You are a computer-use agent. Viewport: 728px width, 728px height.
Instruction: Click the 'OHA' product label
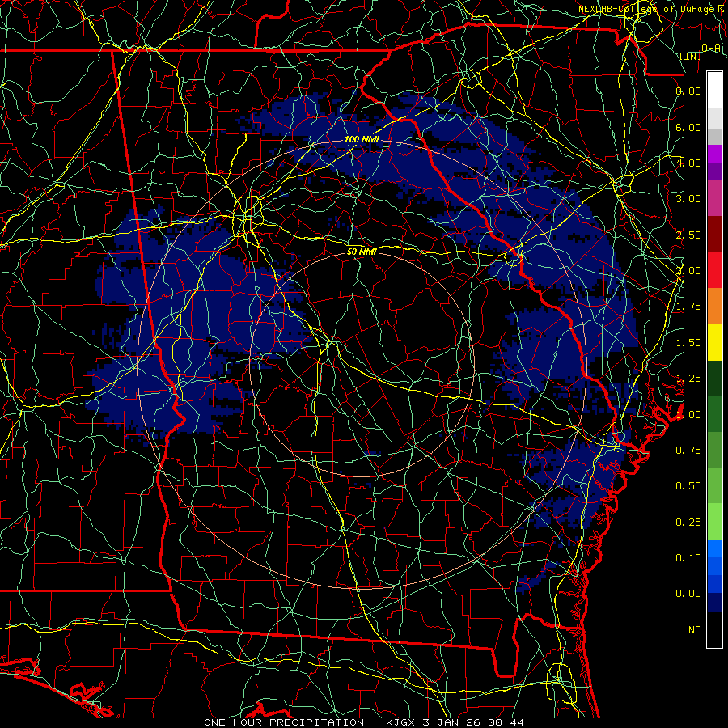[711, 49]
